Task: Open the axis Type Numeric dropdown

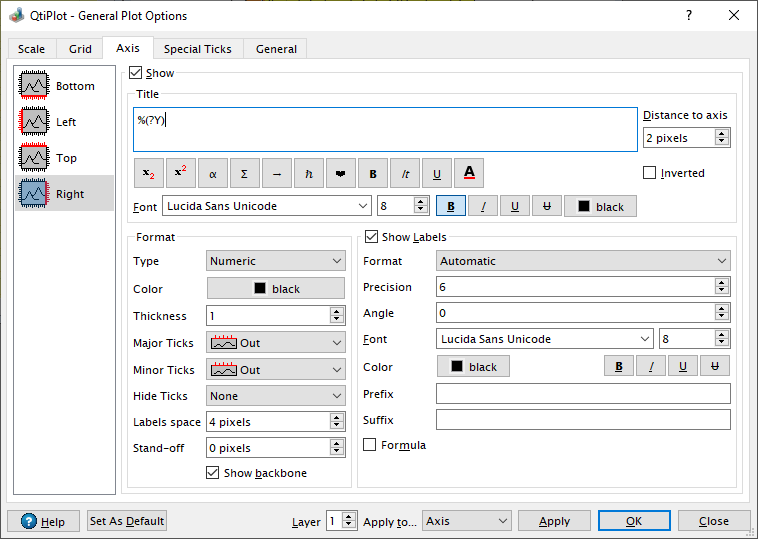Action: click(276, 261)
